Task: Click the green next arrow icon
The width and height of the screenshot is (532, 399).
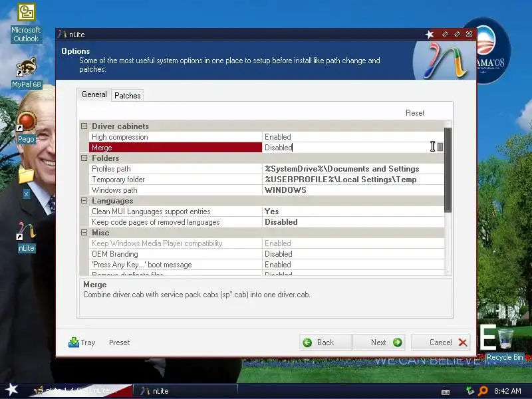Action: [397, 342]
